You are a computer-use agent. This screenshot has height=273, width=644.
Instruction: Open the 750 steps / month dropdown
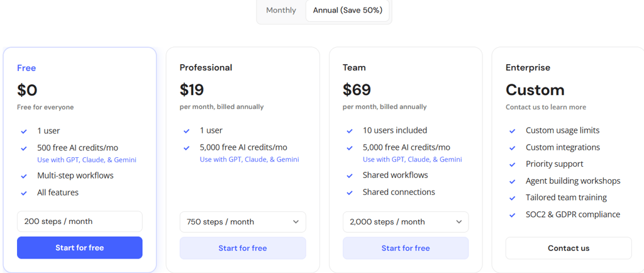coord(243,222)
